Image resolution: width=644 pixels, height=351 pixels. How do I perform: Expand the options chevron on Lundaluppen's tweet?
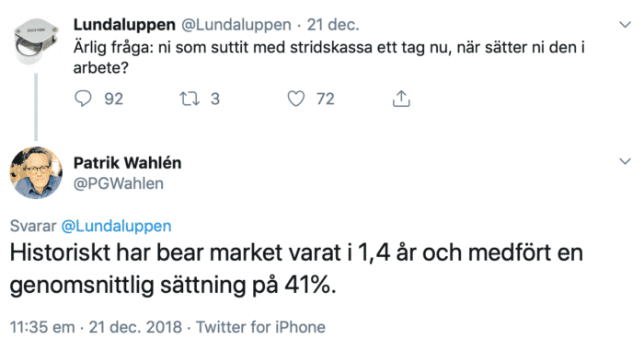625,25
